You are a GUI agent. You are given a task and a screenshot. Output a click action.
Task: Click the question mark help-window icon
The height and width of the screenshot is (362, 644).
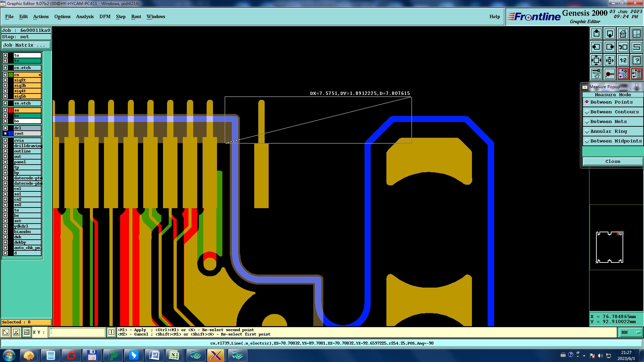[636, 60]
